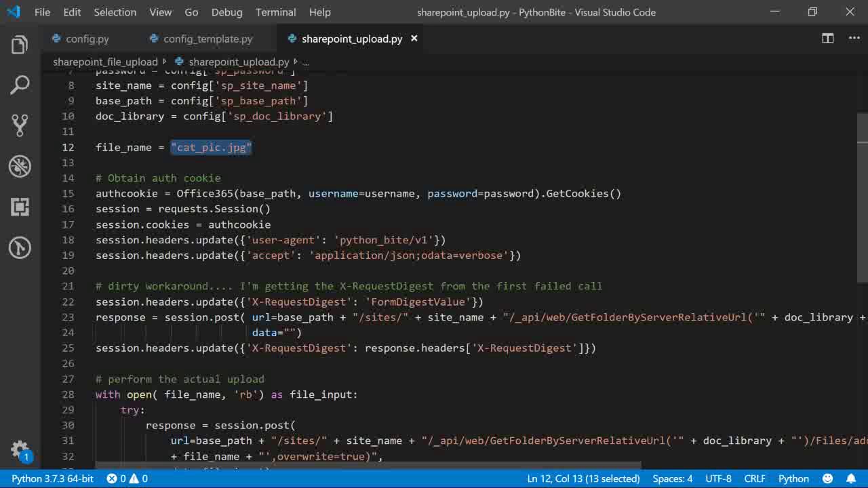Change indentation via Spaces: 4
Screen dimensions: 868x488
[672, 479]
